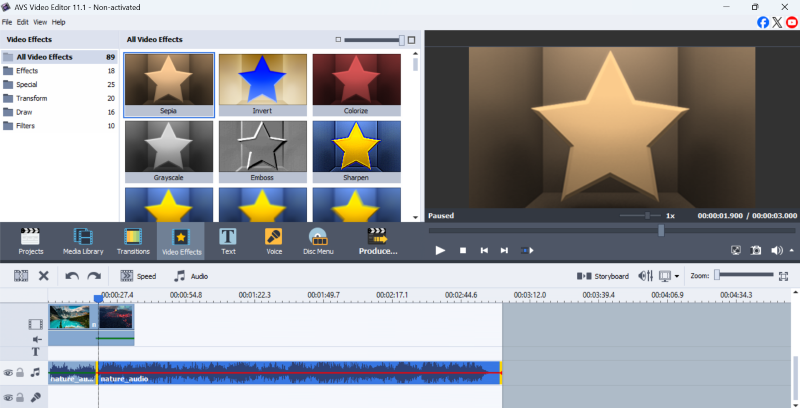Select the Invert effect thumbnail
Viewport: 800px width, 408px height.
[263, 84]
